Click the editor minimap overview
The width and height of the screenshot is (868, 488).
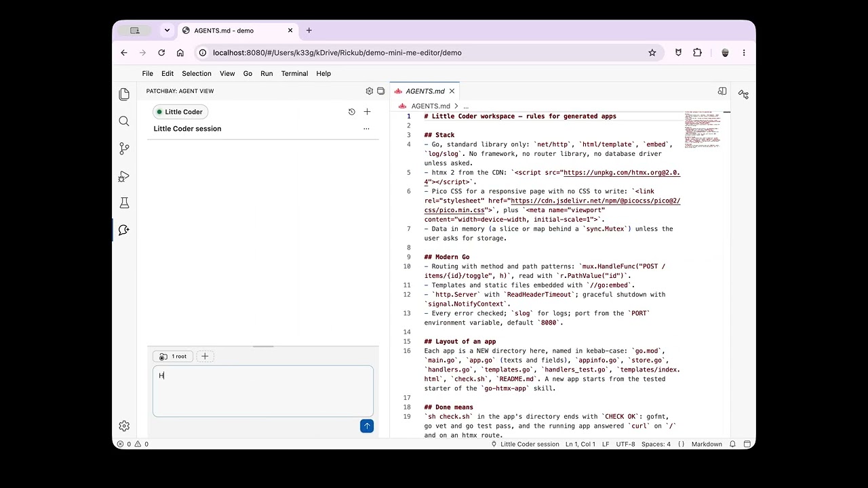[x=703, y=130]
